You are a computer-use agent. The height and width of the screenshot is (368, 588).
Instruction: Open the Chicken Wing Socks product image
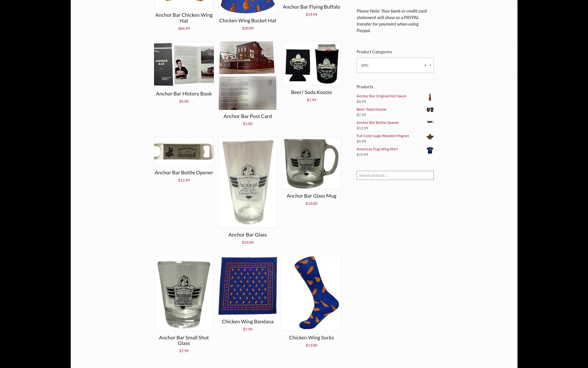point(311,293)
